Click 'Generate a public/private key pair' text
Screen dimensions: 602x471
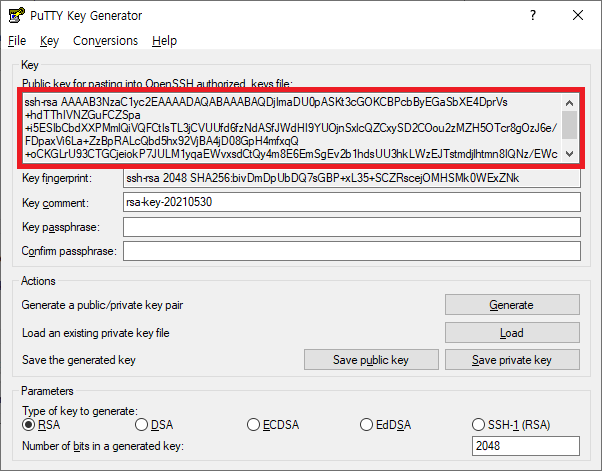102,305
